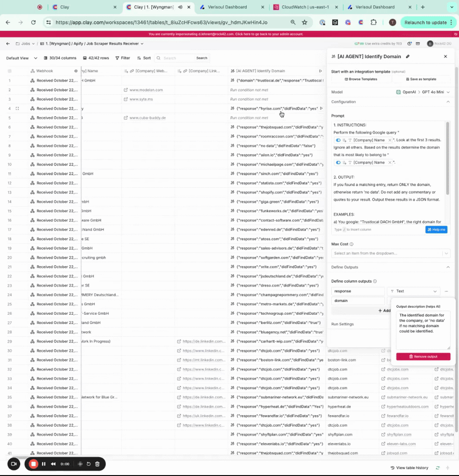459x476 pixels.
Task: Open the Filter menu in table toolbar
Action: 123,58
